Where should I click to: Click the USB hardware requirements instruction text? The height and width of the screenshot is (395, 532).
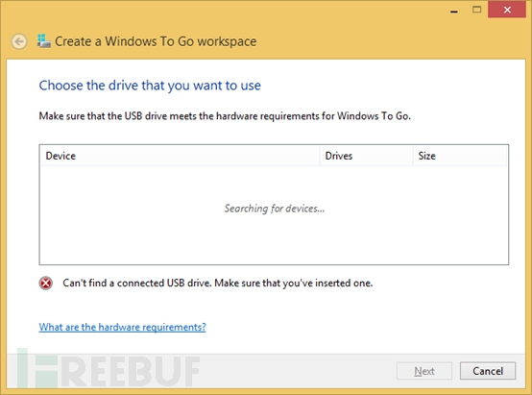pyautogui.click(x=225, y=116)
